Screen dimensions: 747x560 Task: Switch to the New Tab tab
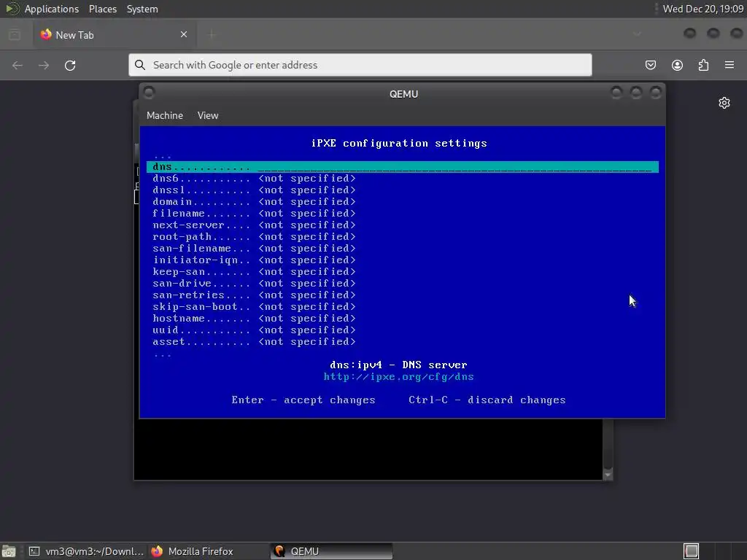tap(115, 34)
